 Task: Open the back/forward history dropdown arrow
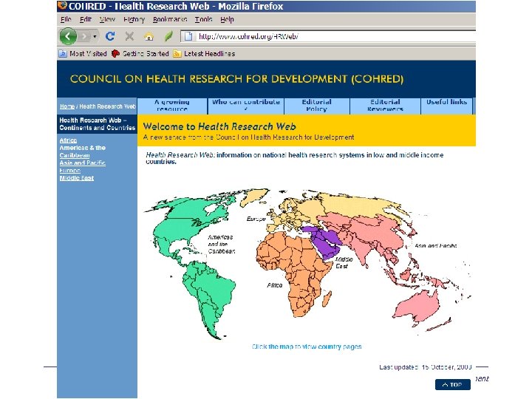click(x=95, y=36)
